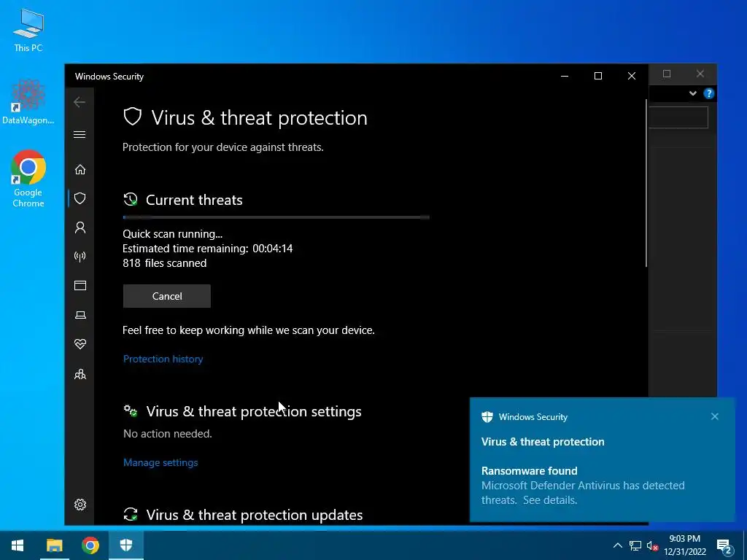Viewport: 747px width, 560px height.
Task: Launch Google Chrome from the taskbar
Action: [90, 545]
